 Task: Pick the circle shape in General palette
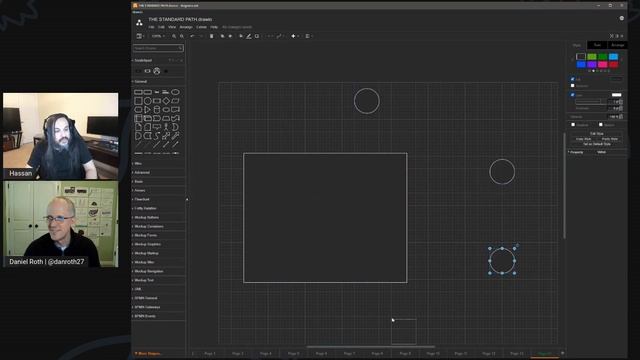(148, 101)
